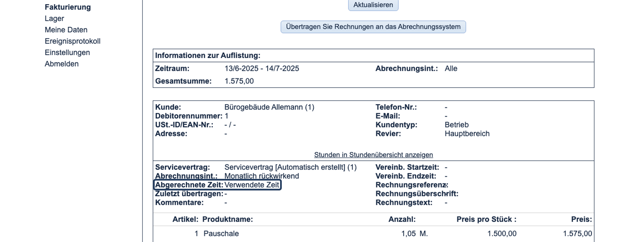
Task: Click Übertragen Sie Rechnungen an das Abrechnungssystem
Action: 373,27
